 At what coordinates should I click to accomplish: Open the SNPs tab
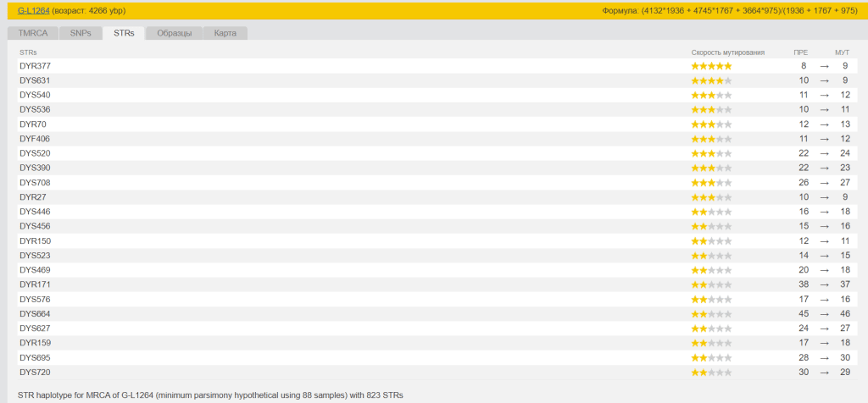point(81,33)
